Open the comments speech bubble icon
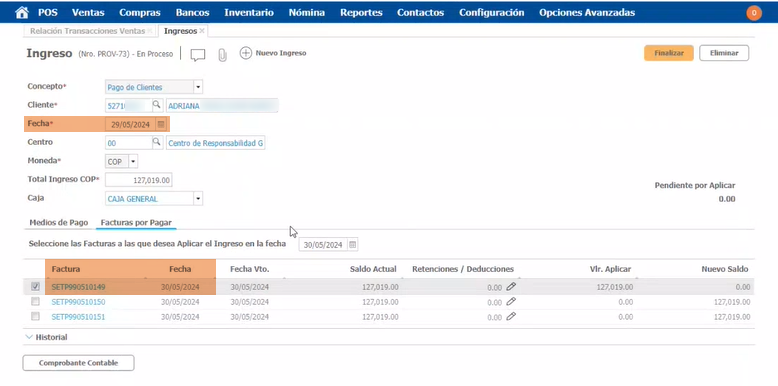778x386 pixels. click(x=197, y=55)
